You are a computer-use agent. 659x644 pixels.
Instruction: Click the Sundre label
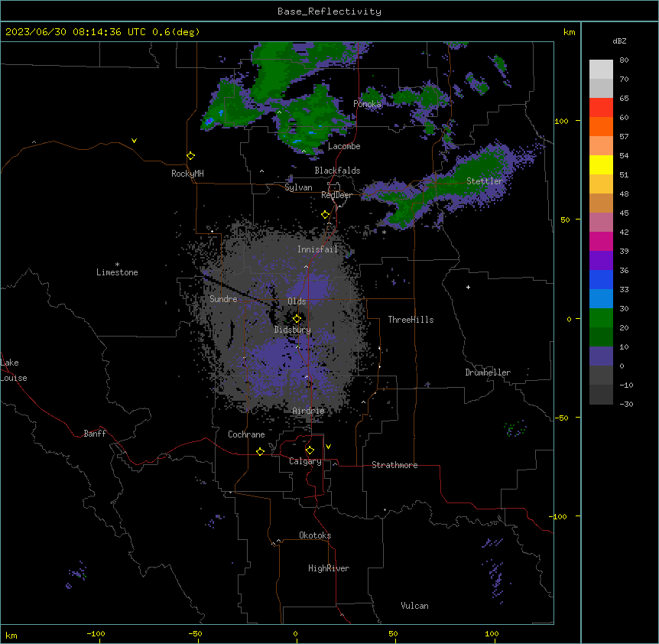click(223, 299)
